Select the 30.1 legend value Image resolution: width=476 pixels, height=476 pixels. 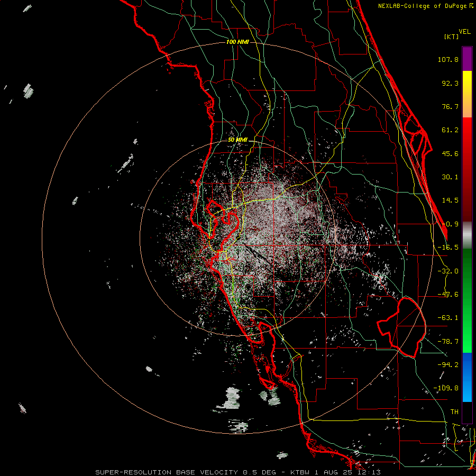coord(450,177)
